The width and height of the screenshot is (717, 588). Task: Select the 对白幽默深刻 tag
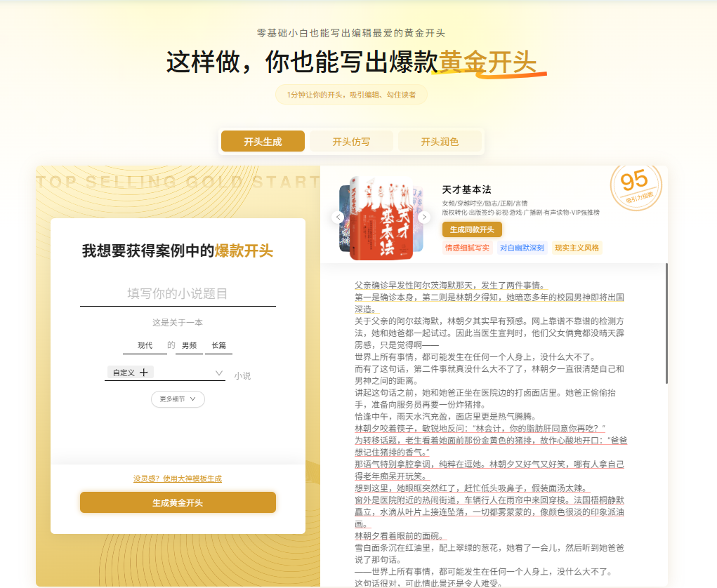click(x=522, y=248)
